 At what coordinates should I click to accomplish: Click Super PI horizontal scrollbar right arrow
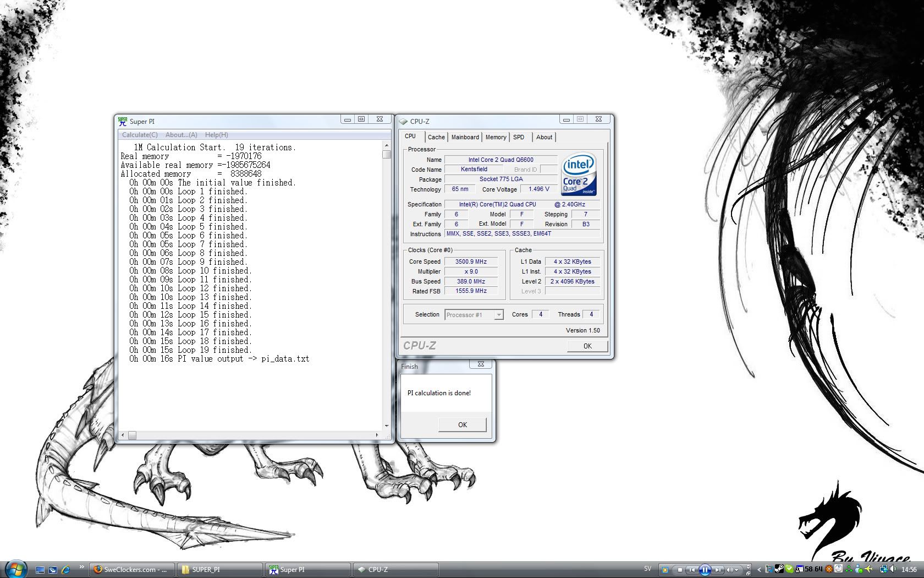(377, 435)
